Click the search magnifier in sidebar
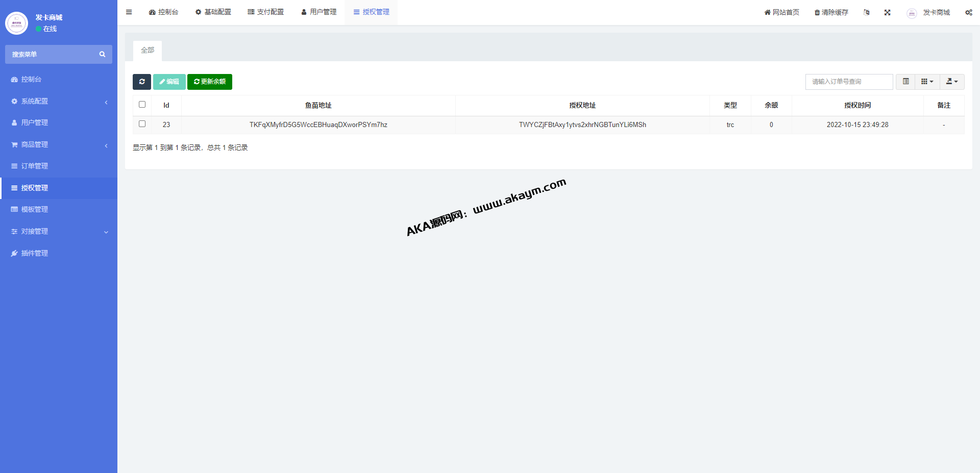This screenshot has width=980, height=473. (x=102, y=55)
